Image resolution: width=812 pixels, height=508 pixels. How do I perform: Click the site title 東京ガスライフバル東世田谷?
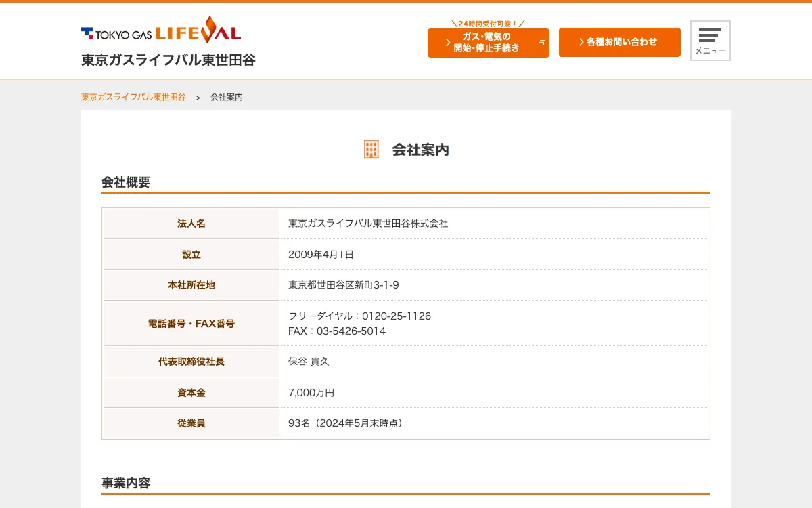[x=168, y=60]
